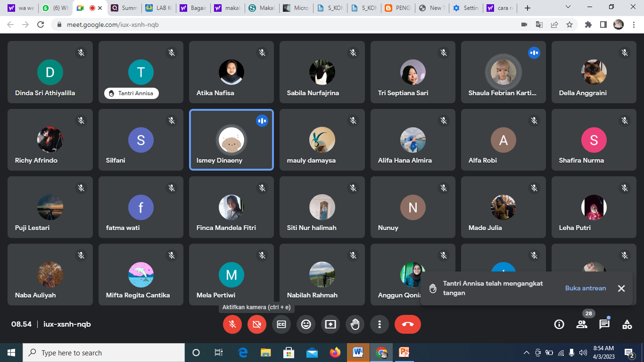Click the present screen icon
The height and width of the screenshot is (362, 644).
(330, 324)
